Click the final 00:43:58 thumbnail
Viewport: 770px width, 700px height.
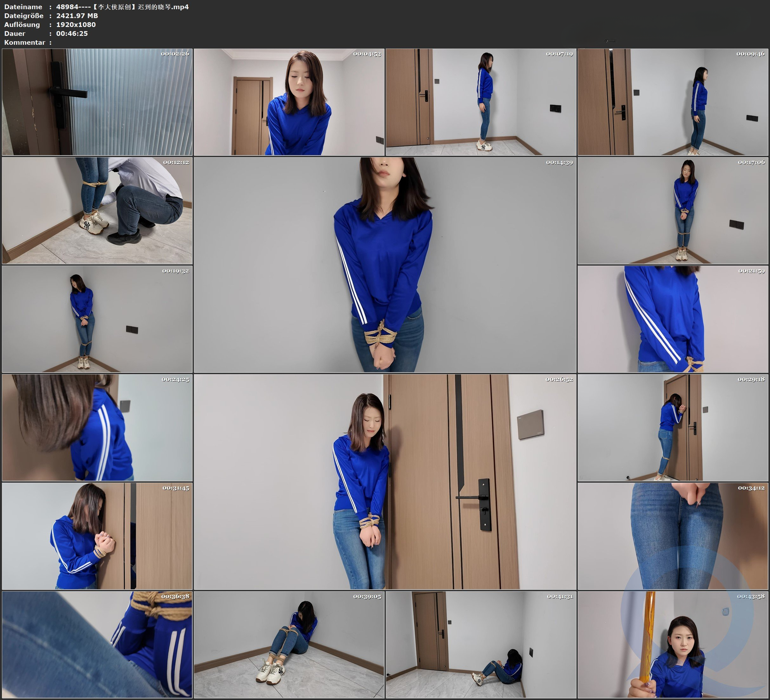pyautogui.click(x=673, y=644)
